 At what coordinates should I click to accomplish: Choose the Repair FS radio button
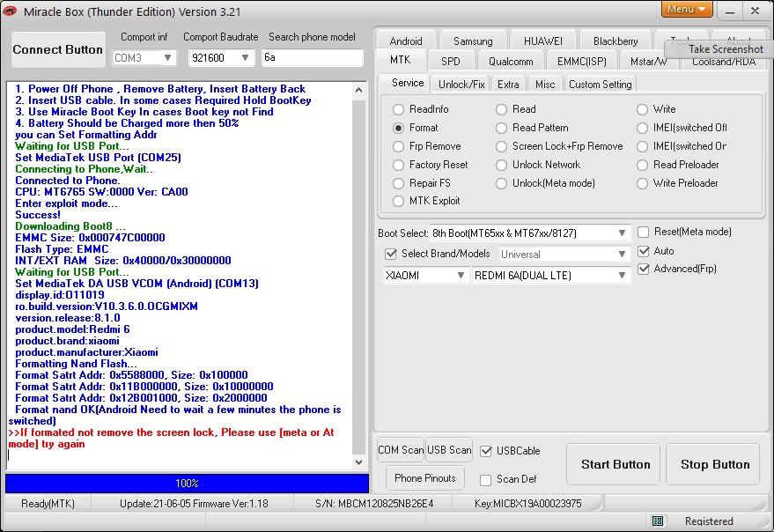click(398, 183)
